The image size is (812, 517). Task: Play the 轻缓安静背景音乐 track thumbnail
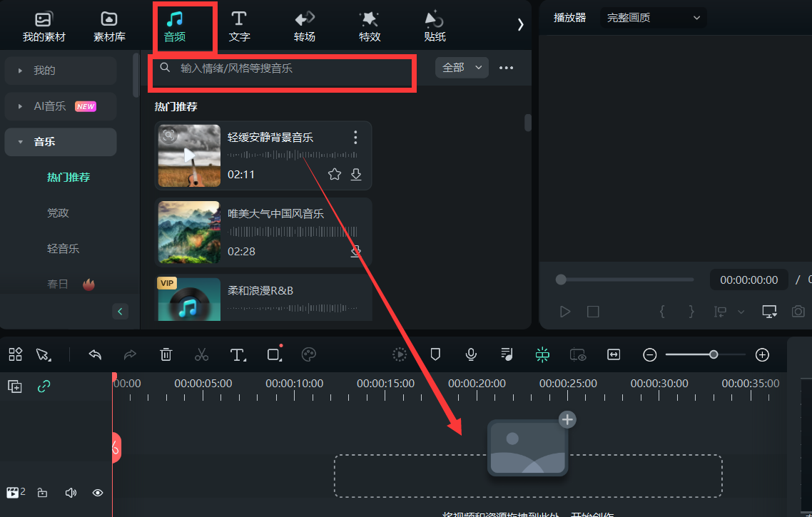[x=188, y=155]
